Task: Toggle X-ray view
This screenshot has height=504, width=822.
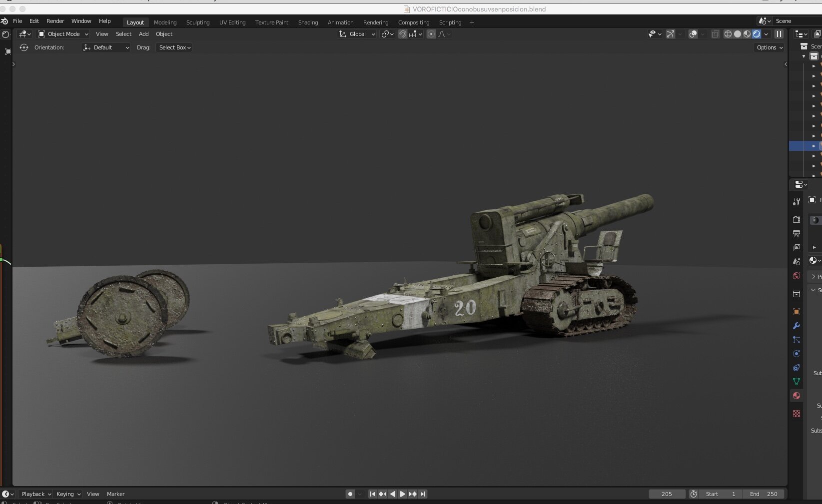Action: click(x=716, y=34)
